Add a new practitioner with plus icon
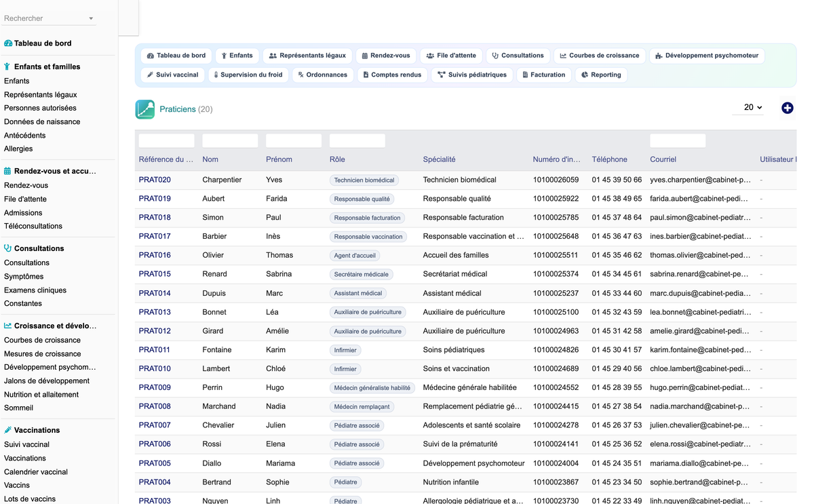Screen dimensions: 814x504 point(788,108)
